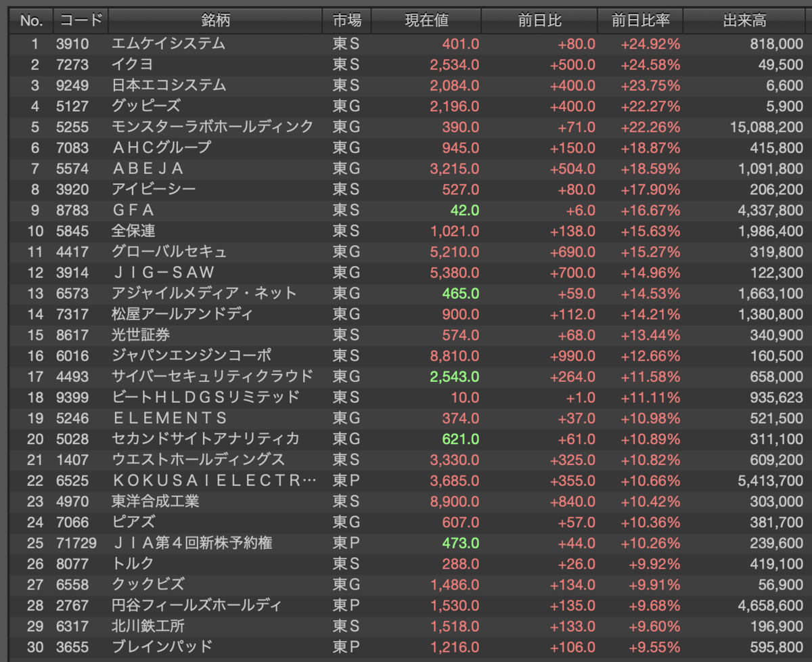Select stock name アイビーシー
The width and height of the screenshot is (812, 662).
click(x=154, y=190)
